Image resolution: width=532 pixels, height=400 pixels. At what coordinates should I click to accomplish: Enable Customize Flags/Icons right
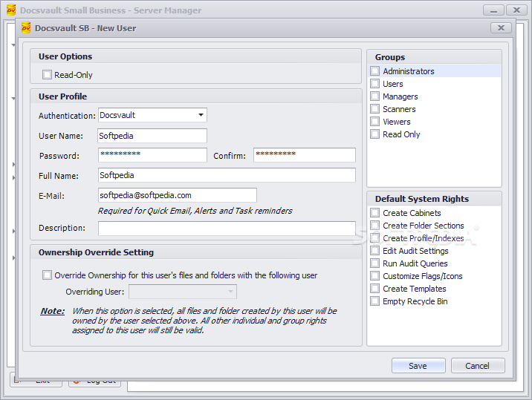pyautogui.click(x=374, y=275)
